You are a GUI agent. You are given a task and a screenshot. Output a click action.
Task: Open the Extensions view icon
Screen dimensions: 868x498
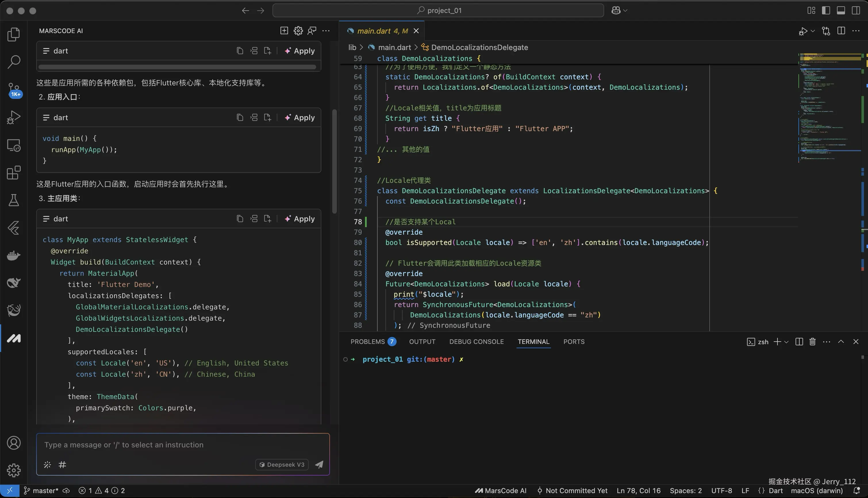pyautogui.click(x=14, y=173)
